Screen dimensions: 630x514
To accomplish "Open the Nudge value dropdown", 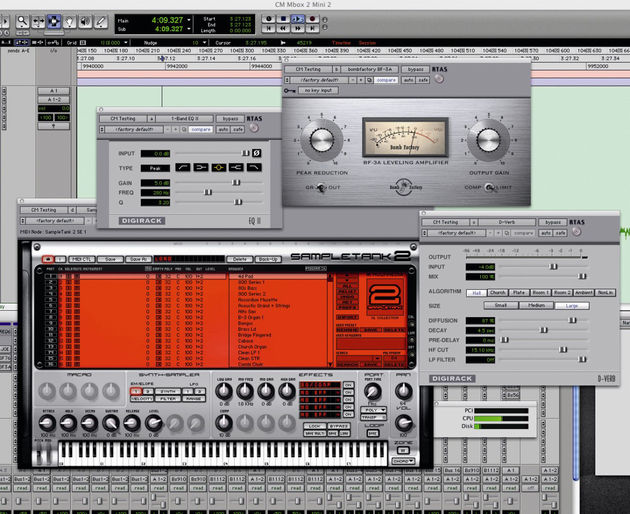I will point(205,43).
